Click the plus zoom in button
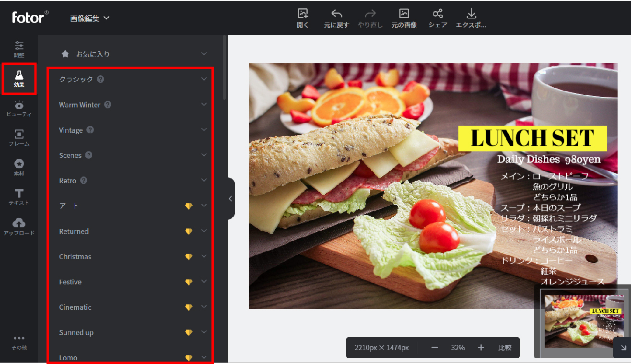The height and width of the screenshot is (364, 631). [x=481, y=348]
